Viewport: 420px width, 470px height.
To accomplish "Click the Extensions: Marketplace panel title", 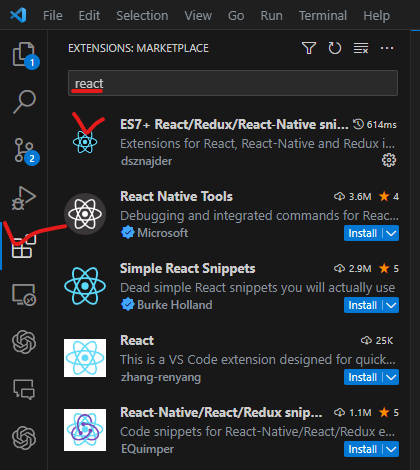I will pyautogui.click(x=138, y=48).
